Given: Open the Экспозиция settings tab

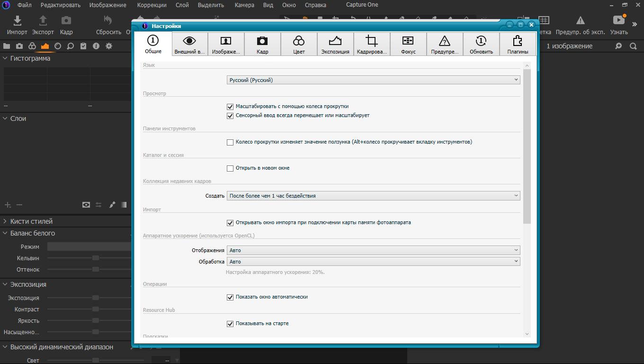Looking at the screenshot, I should (335, 44).
